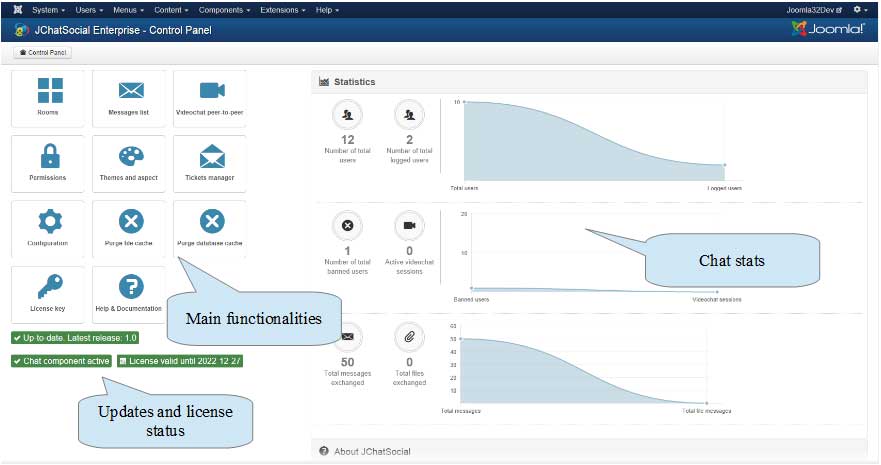Open Themes and aspect palette icon

click(131, 156)
